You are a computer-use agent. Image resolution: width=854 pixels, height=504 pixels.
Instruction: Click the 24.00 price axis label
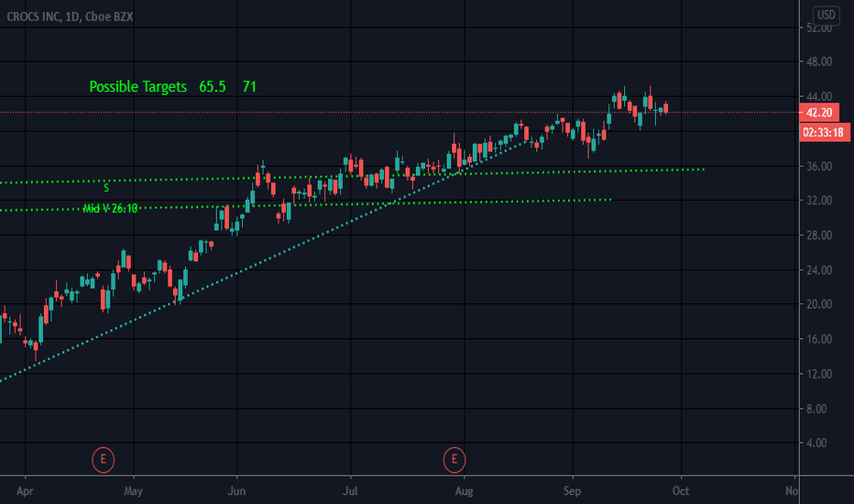click(x=819, y=270)
